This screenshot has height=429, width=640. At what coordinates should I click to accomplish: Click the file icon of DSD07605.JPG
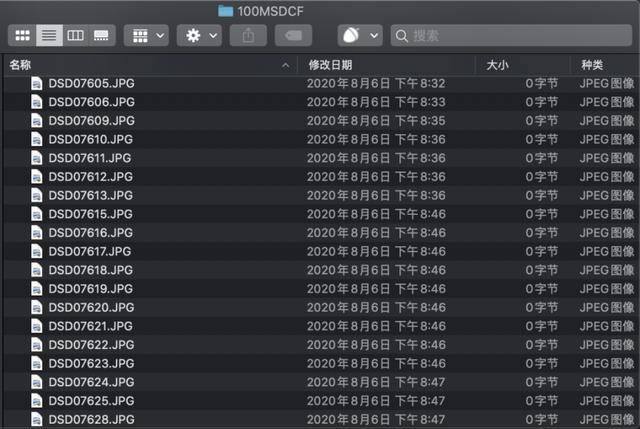36,83
